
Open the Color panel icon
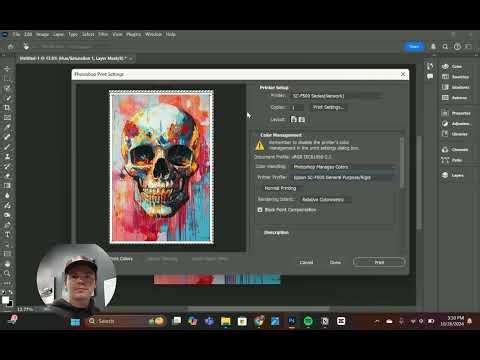(445, 66)
